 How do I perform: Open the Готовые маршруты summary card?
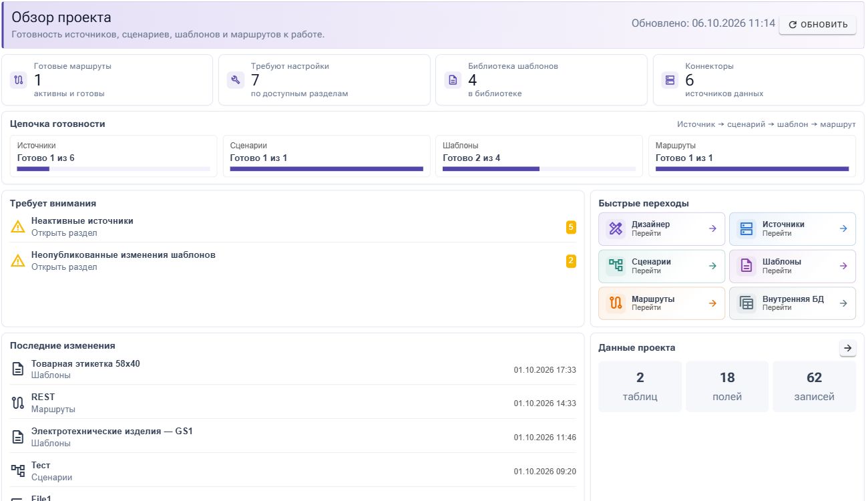pos(107,80)
